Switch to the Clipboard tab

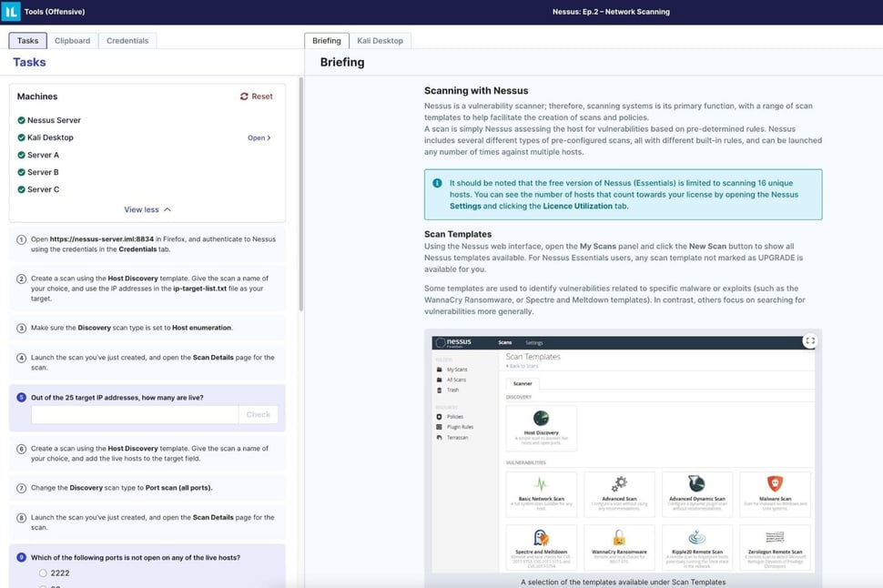coord(72,41)
